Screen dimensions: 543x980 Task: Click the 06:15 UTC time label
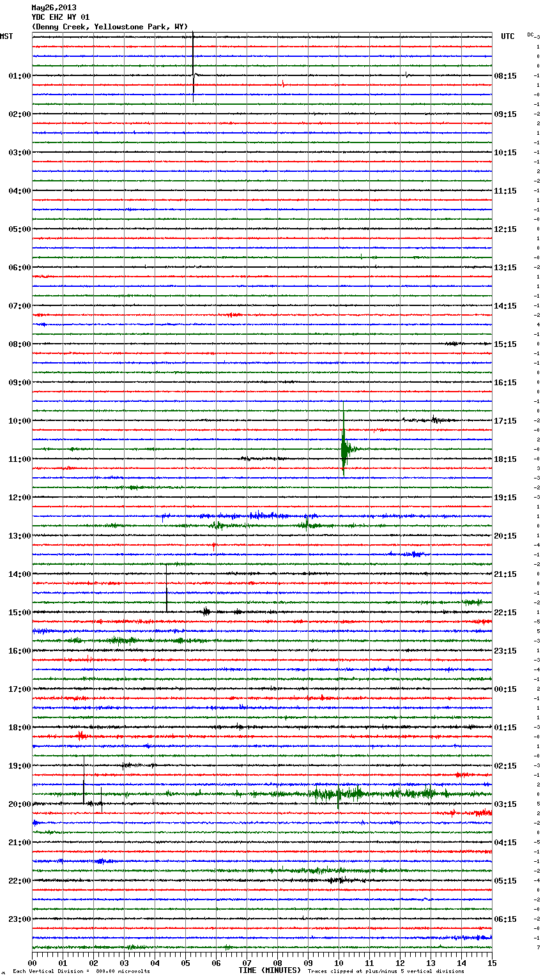(505, 919)
